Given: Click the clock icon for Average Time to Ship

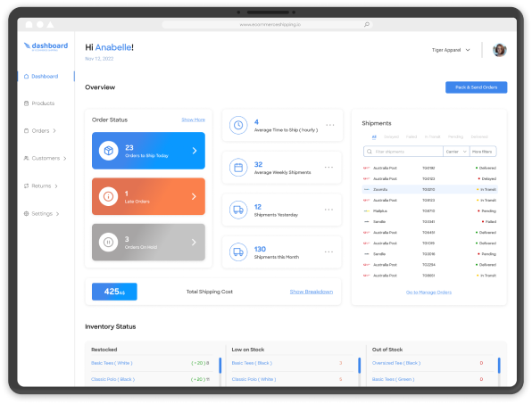Looking at the screenshot, I should tap(238, 125).
